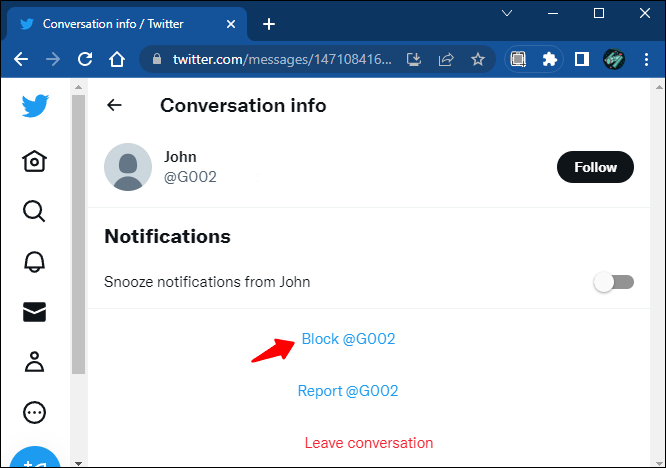Open the Extensions puzzle icon

pos(550,59)
